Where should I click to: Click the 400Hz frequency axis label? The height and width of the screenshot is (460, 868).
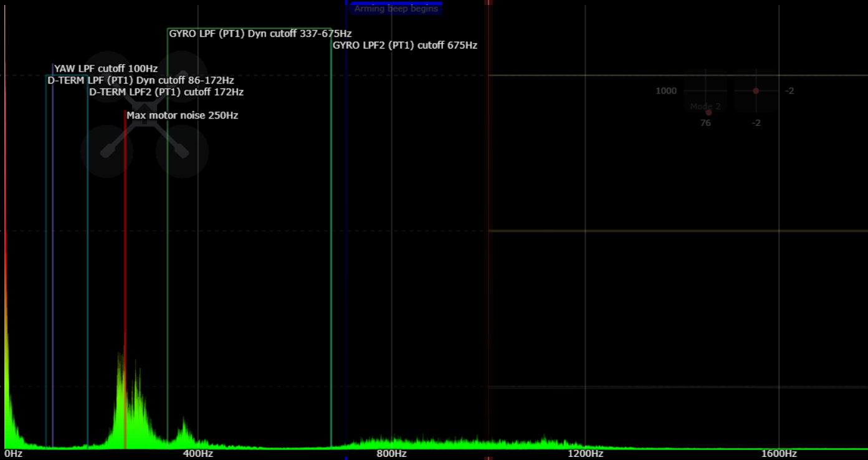(198, 454)
